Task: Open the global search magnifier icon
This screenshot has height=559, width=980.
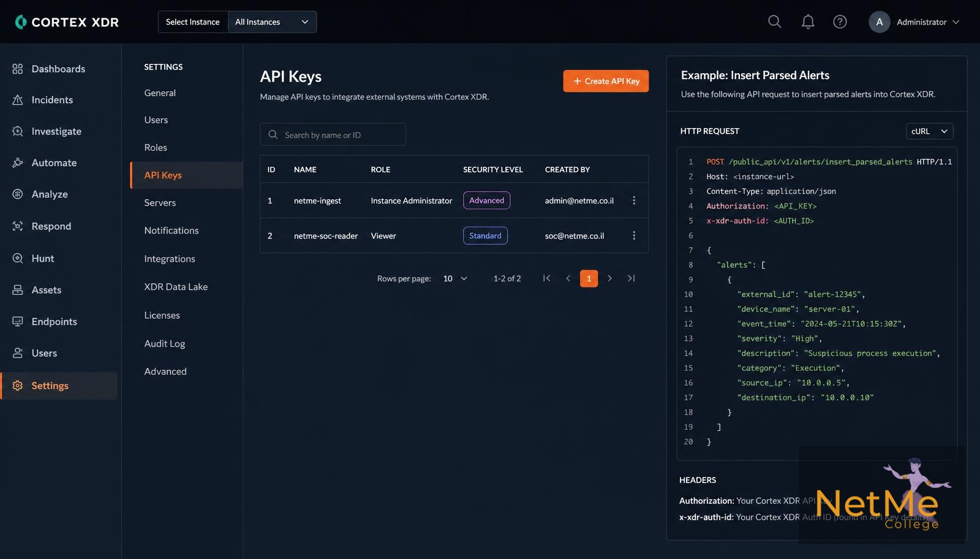Action: pyautogui.click(x=774, y=21)
